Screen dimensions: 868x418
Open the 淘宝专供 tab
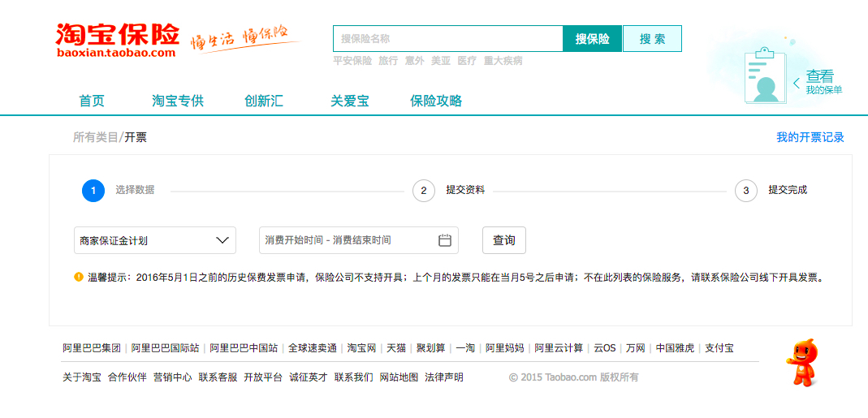[x=179, y=101]
